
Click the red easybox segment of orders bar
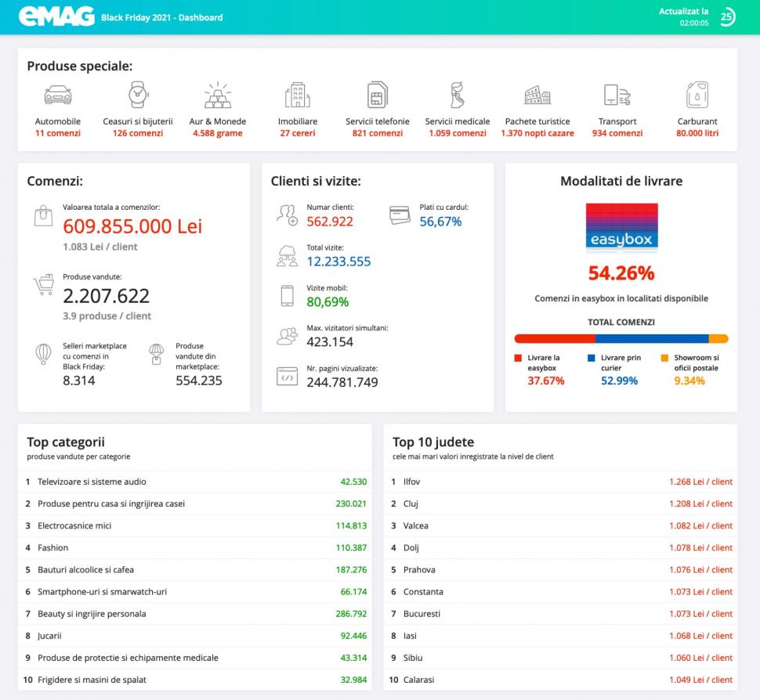coord(554,339)
